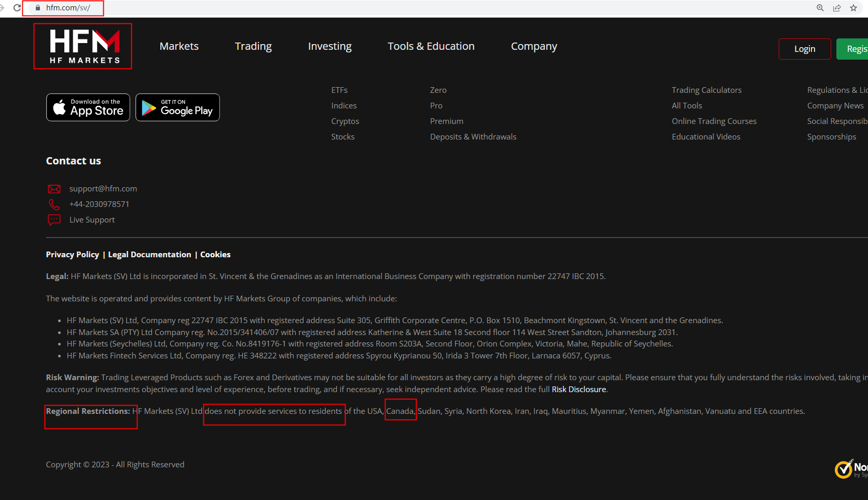Open the Markets menu
Viewport: 868px width, 500px height.
[179, 46]
